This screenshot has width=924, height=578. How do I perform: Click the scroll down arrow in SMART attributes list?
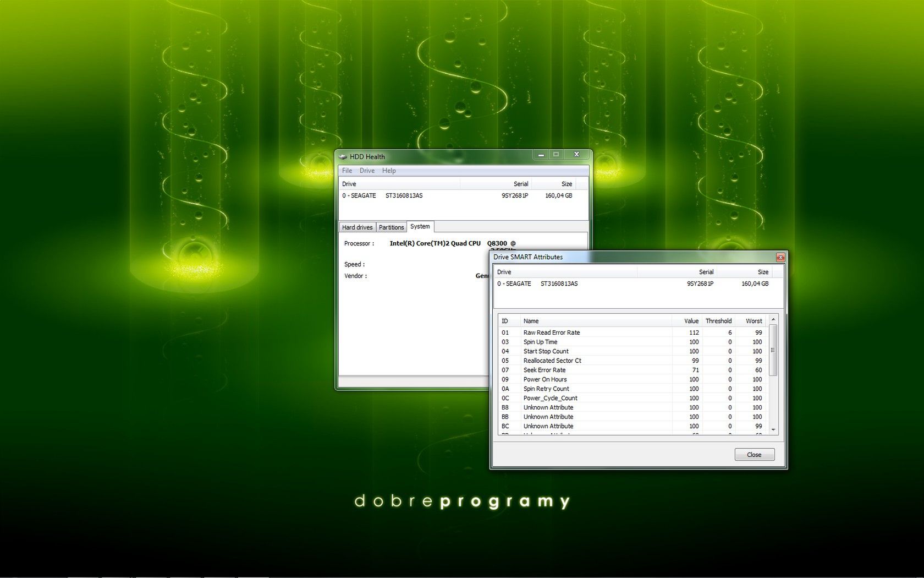coord(773,429)
